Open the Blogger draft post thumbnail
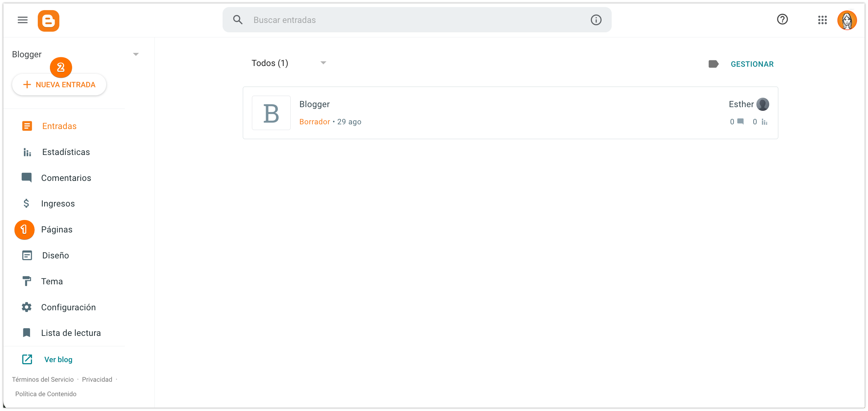This screenshot has width=868, height=411. coord(271,113)
